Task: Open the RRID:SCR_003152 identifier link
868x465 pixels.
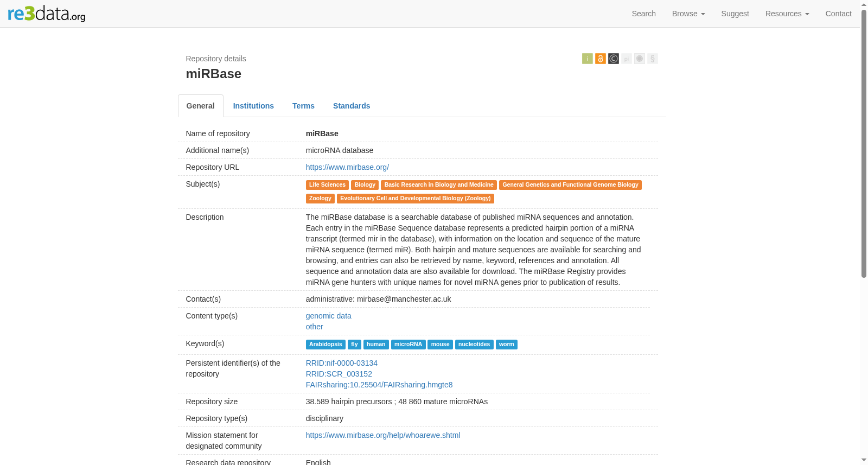Action: point(339,374)
